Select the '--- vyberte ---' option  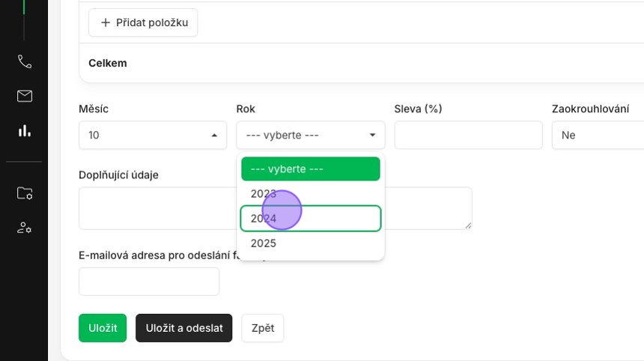311,169
